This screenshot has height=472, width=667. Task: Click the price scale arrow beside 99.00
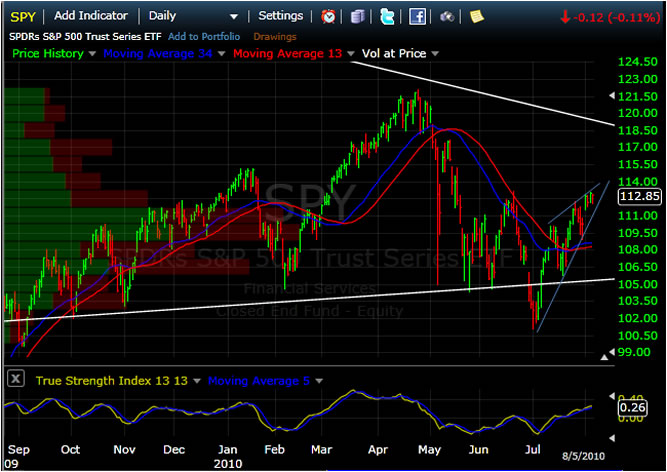coord(603,355)
